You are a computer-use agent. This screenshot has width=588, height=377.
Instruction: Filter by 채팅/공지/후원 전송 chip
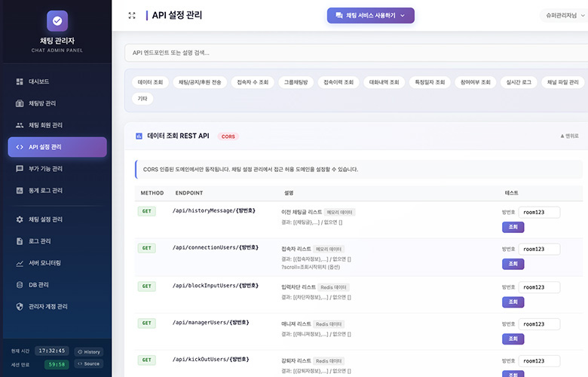[x=200, y=82]
